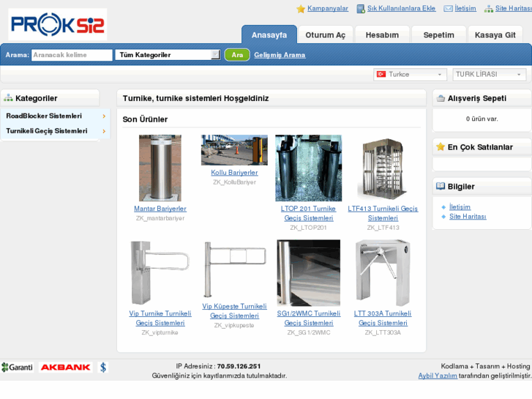Open the SG1/2WMC Turnikeli Geçiş Sistemleri link
This screenshot has width=532, height=399.
click(x=308, y=318)
